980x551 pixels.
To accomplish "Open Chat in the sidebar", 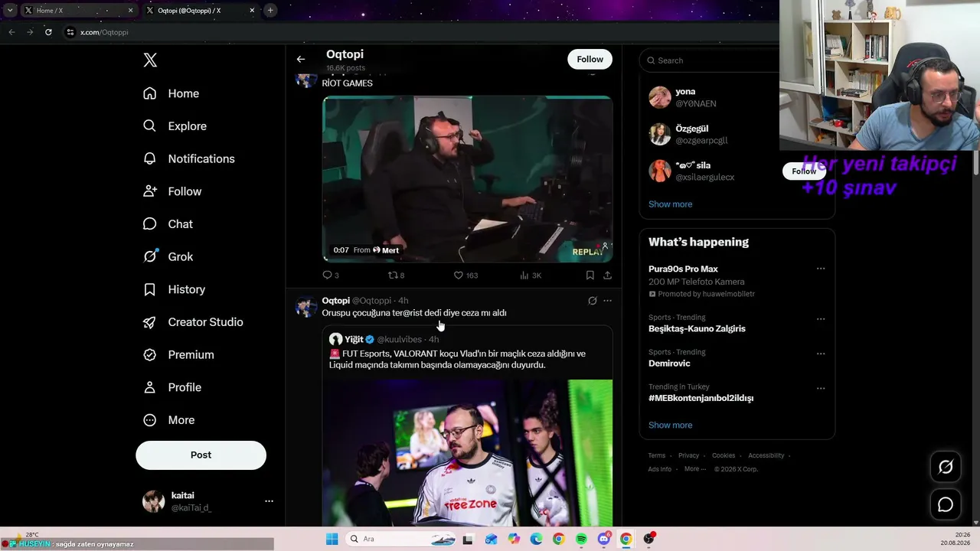I will pos(168,224).
